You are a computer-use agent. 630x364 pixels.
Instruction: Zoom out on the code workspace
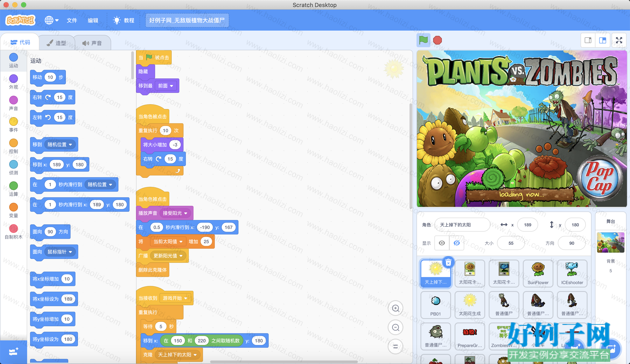point(395,327)
